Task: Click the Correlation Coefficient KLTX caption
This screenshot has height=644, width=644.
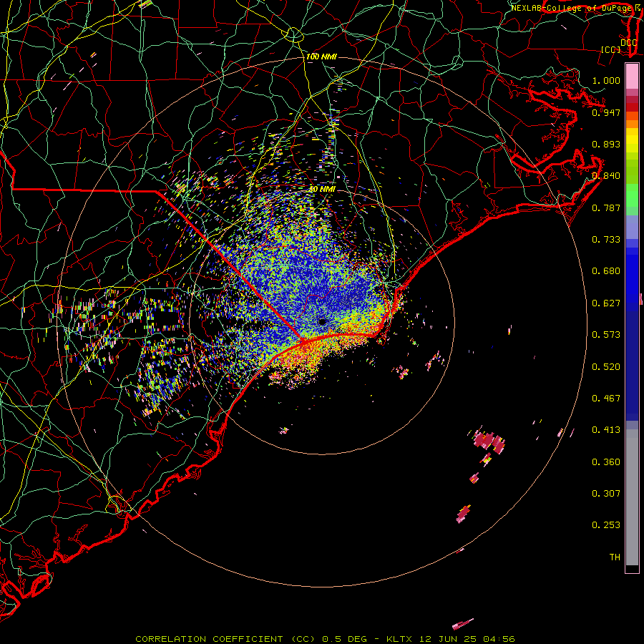Action: [325, 639]
